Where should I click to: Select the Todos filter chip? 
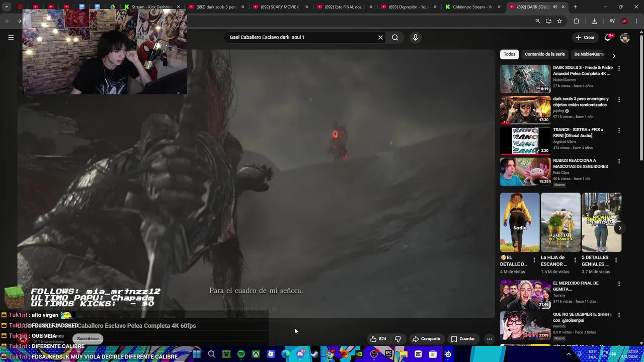[510, 54]
